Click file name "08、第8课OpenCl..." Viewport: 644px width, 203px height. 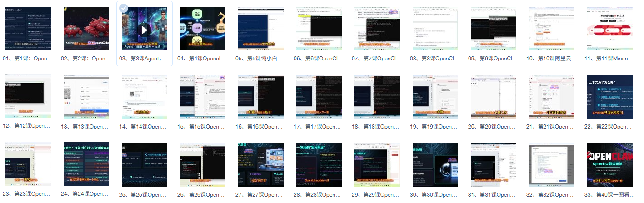[435, 59]
